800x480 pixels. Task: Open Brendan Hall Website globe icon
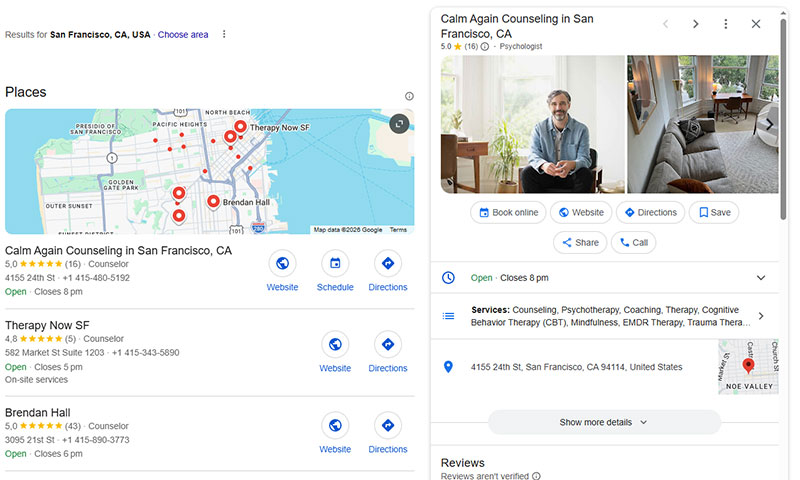[x=335, y=425]
